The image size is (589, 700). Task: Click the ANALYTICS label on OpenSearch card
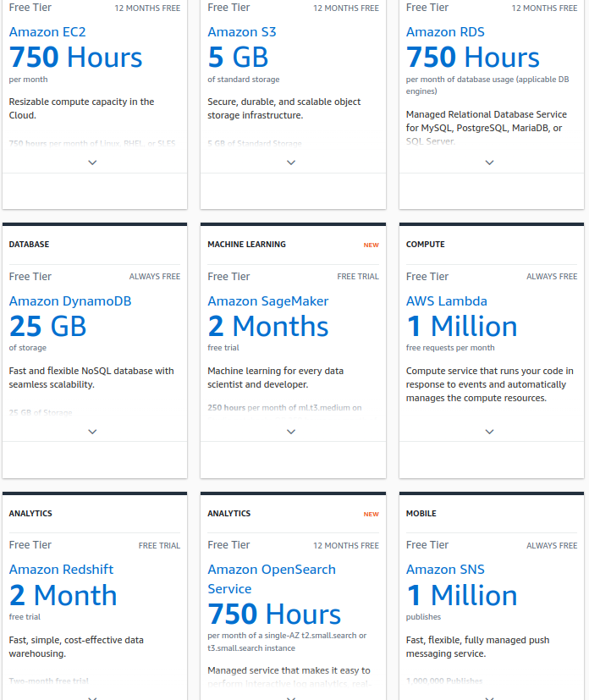pyautogui.click(x=228, y=514)
